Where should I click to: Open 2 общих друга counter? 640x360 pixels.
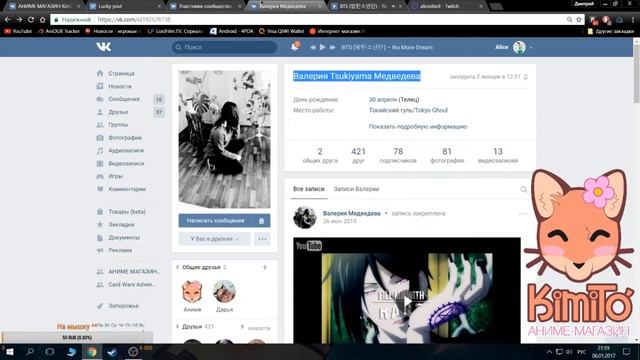320,156
